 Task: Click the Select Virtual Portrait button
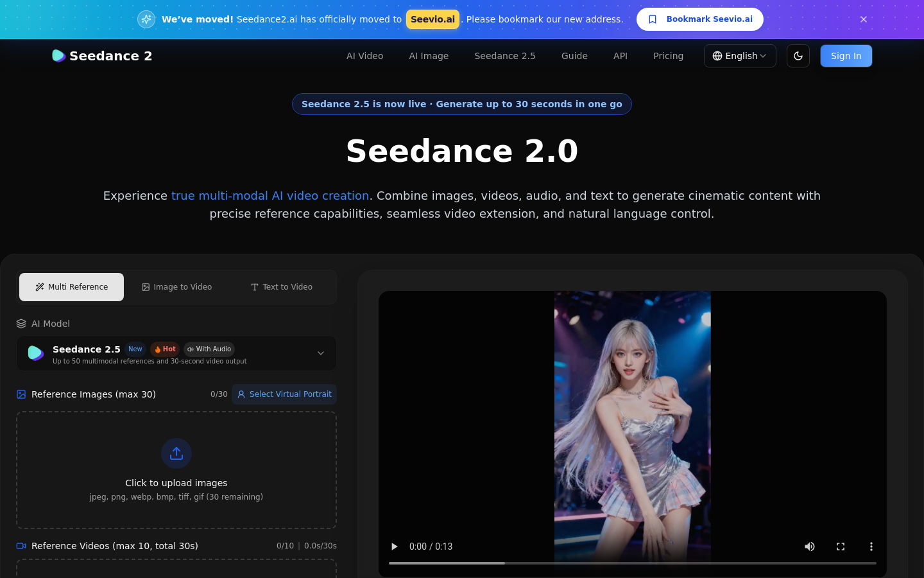(284, 394)
